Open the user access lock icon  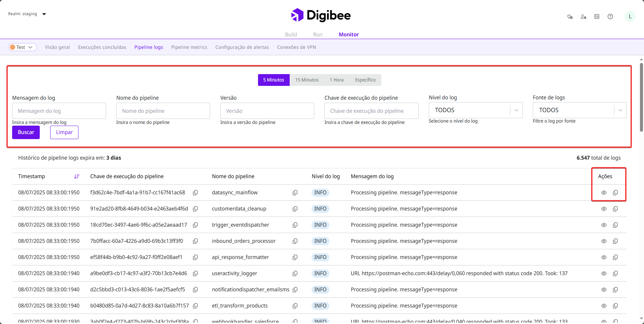583,17
